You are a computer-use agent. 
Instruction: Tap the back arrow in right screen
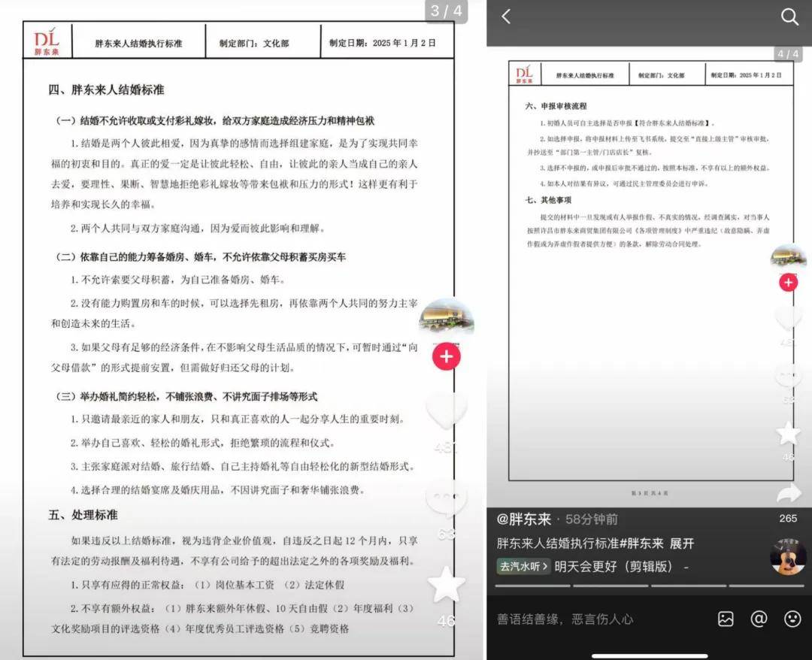506,17
